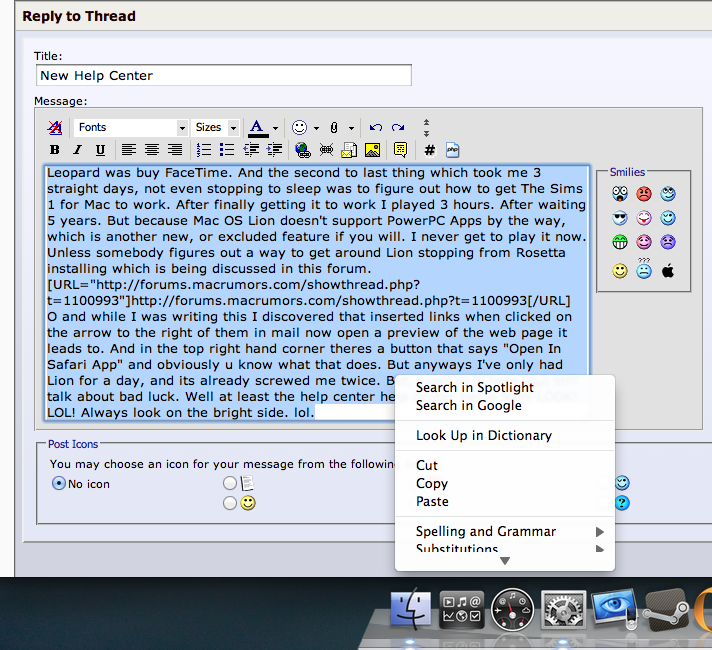Screen dimensions: 712x650
Task: Click the paperclip attachment icon
Action: tap(334, 128)
